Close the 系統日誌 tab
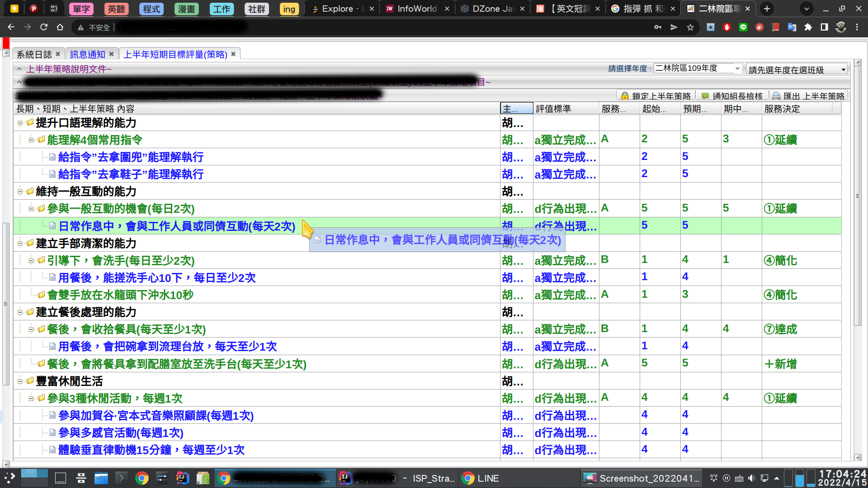868x488 pixels. (58, 54)
